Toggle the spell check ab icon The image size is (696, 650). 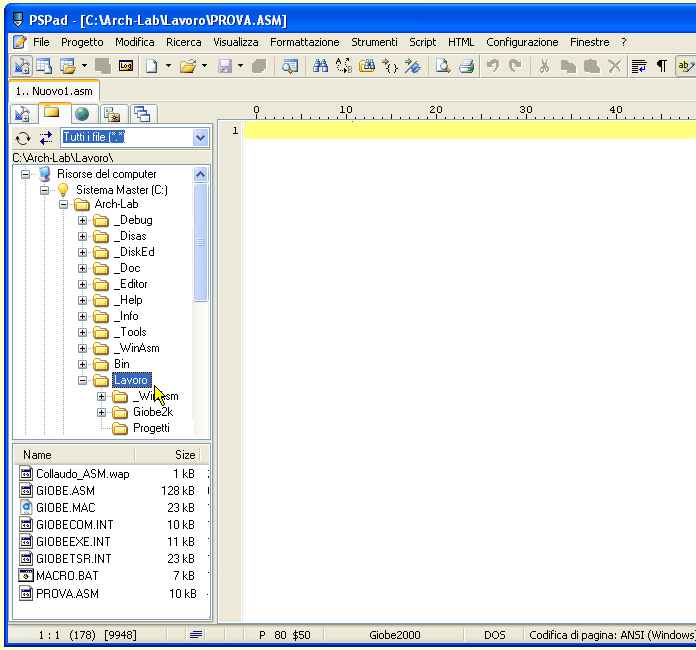[x=685, y=67]
